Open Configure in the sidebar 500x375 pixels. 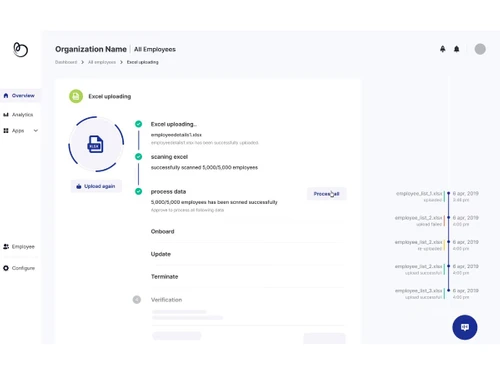(x=20, y=268)
